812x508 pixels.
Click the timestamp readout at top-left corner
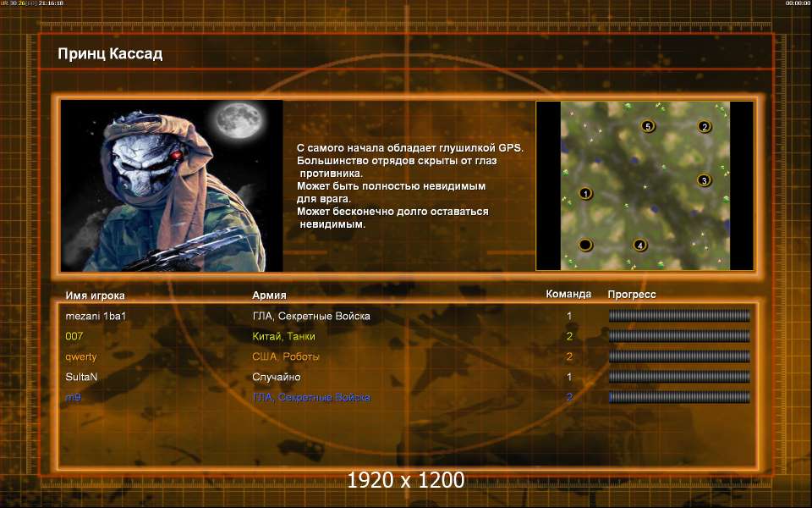point(32,3)
